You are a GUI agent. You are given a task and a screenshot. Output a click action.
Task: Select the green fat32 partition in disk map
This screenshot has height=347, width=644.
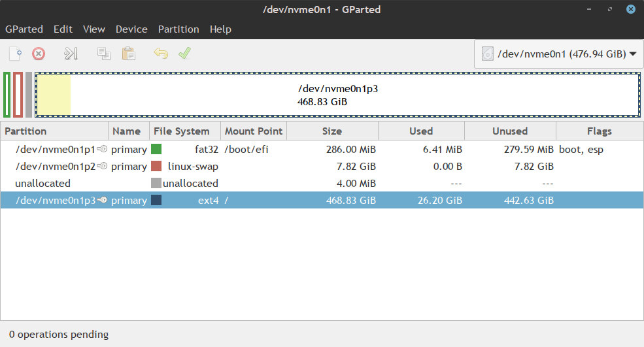(x=7, y=95)
